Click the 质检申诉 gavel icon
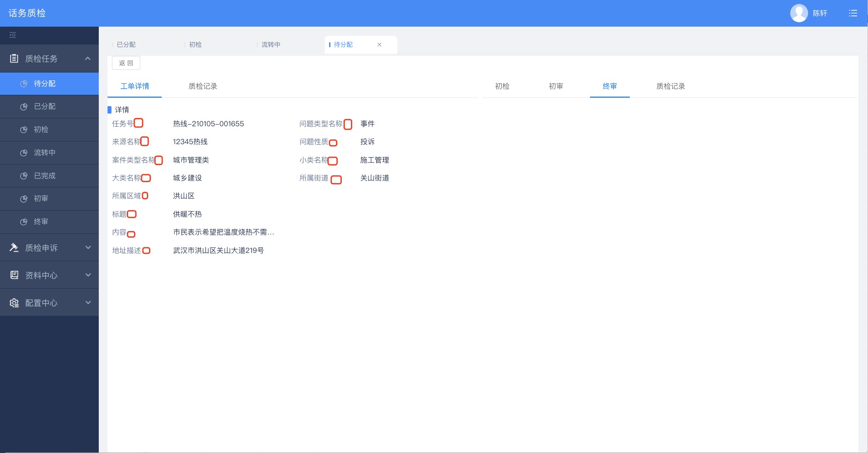 point(14,248)
